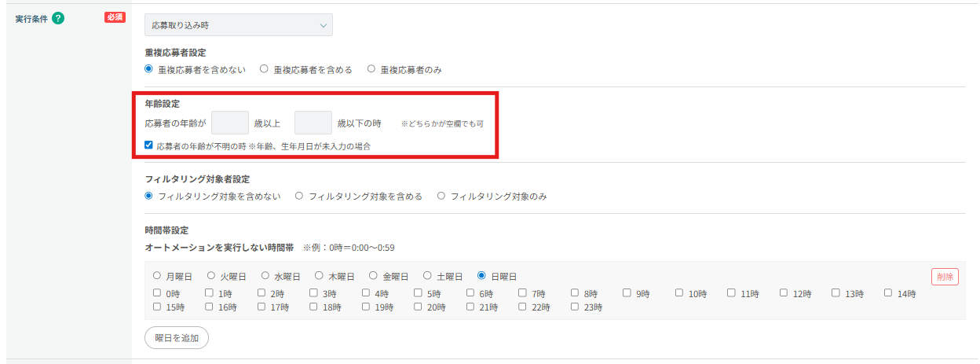The image size is (980, 364).
Task: Select フィルタリング対象を含める radio option
Action: point(299,196)
